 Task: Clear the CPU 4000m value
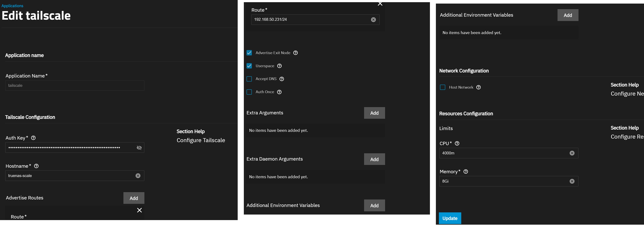pyautogui.click(x=572, y=153)
